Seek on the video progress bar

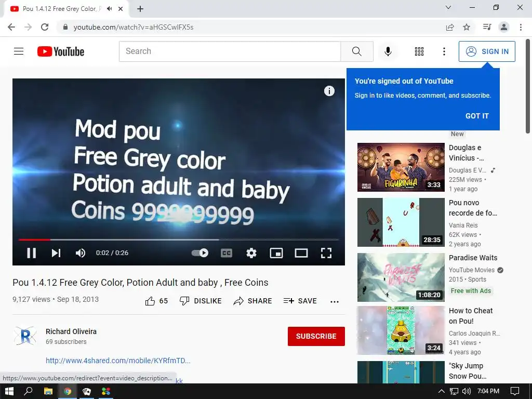click(179, 240)
